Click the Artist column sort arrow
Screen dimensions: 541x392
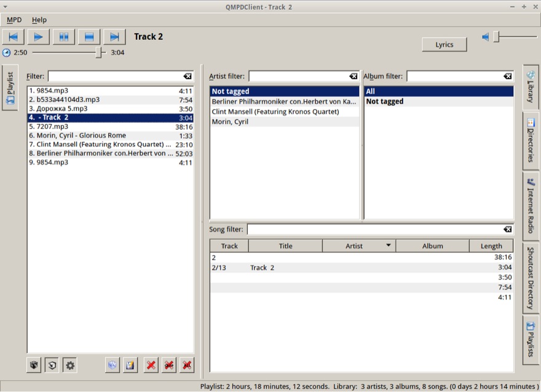(x=389, y=246)
